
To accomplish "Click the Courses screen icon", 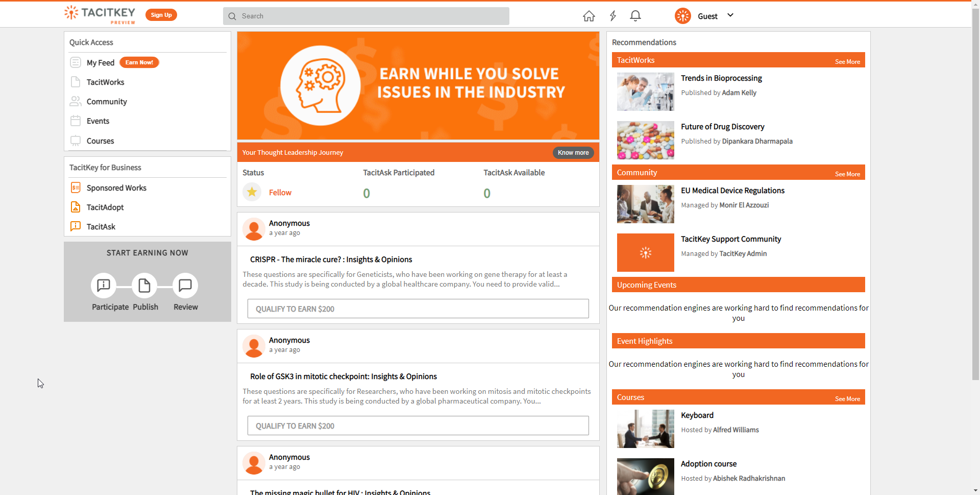I will click(76, 140).
